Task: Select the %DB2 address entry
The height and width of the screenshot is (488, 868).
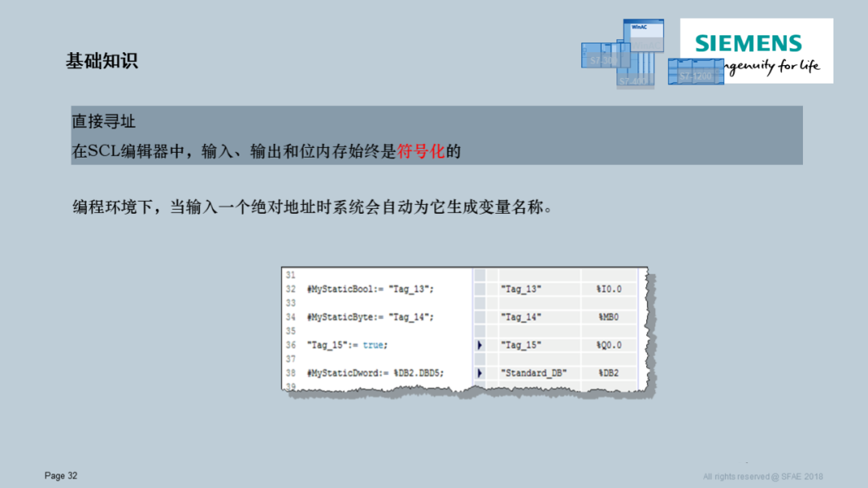Action: click(609, 372)
